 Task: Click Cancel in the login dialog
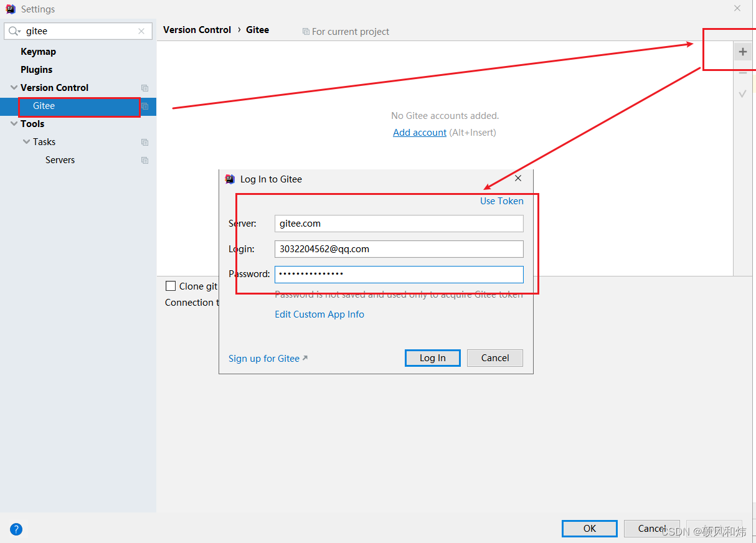495,358
